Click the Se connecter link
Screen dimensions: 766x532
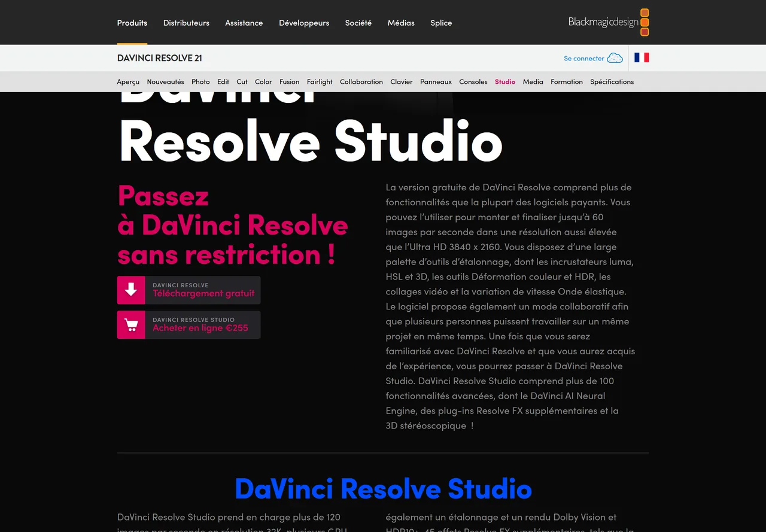584,58
